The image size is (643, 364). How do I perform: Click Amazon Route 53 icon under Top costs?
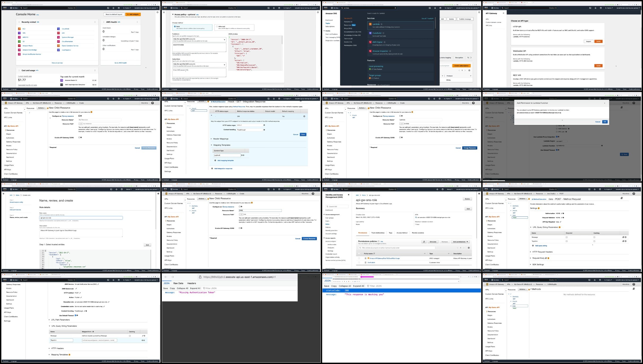[x=62, y=80]
